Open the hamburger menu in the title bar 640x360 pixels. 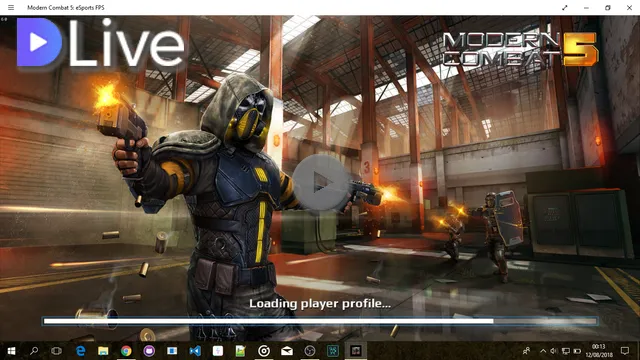click(x=11, y=7)
